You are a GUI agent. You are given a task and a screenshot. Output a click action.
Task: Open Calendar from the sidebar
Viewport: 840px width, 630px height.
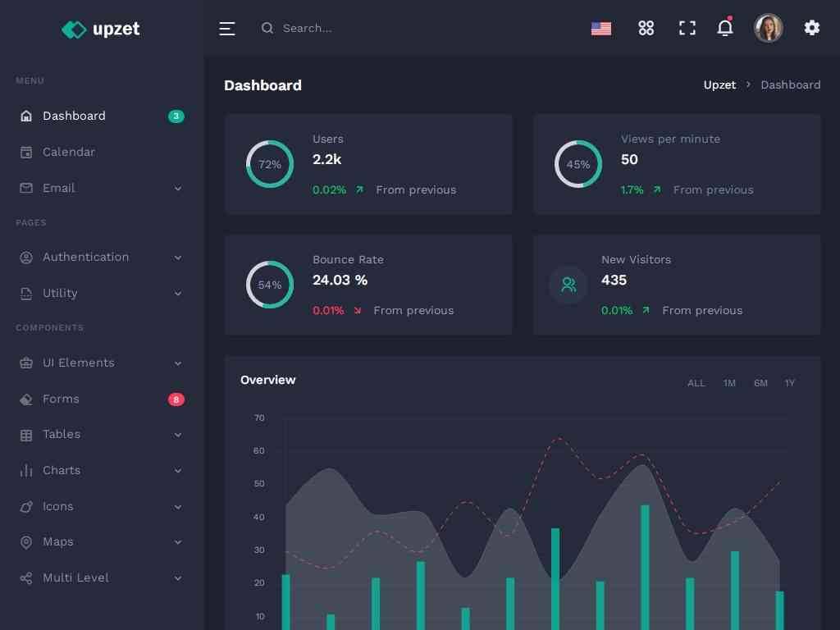tap(69, 153)
